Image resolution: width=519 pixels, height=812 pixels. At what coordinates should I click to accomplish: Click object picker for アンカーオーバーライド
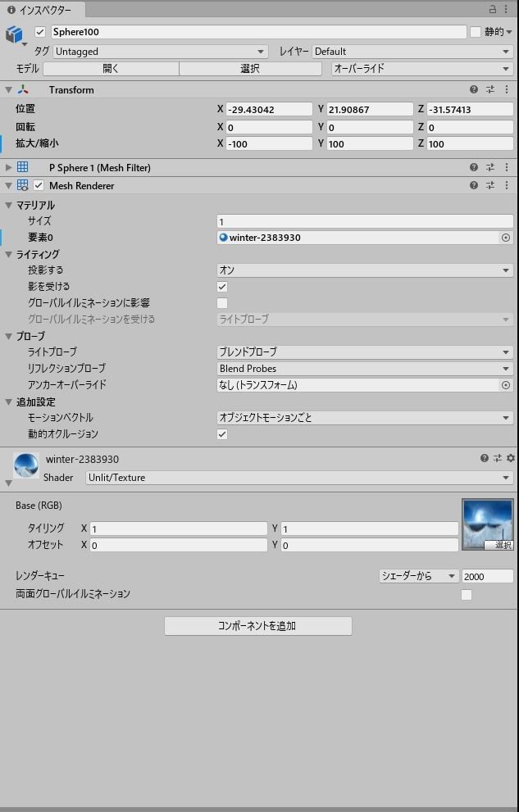click(x=506, y=385)
